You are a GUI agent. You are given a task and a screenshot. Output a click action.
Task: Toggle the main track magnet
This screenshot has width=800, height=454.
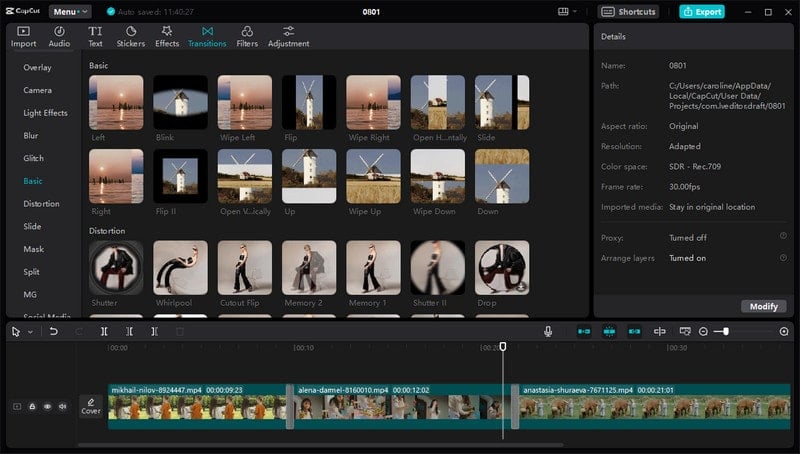coord(584,332)
